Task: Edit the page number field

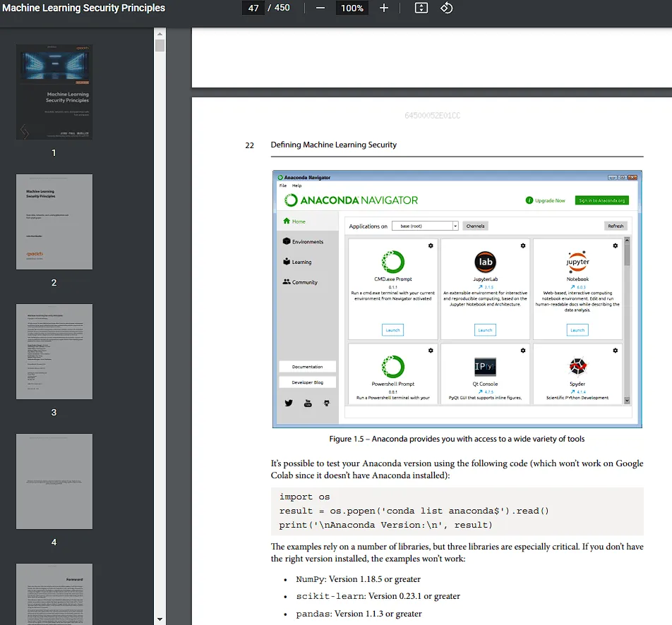Action: (x=253, y=8)
